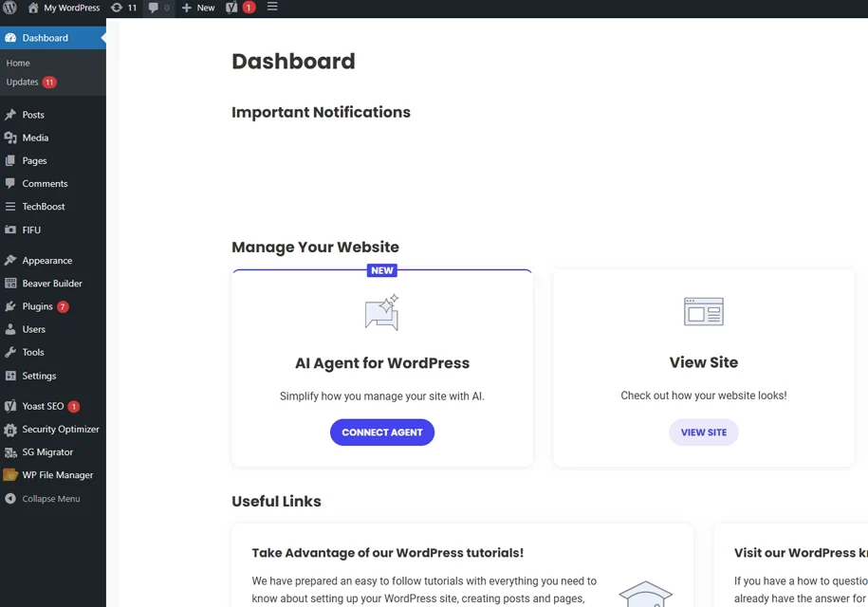
Task: Open Yoast SEO menu label
Action: [x=43, y=406]
